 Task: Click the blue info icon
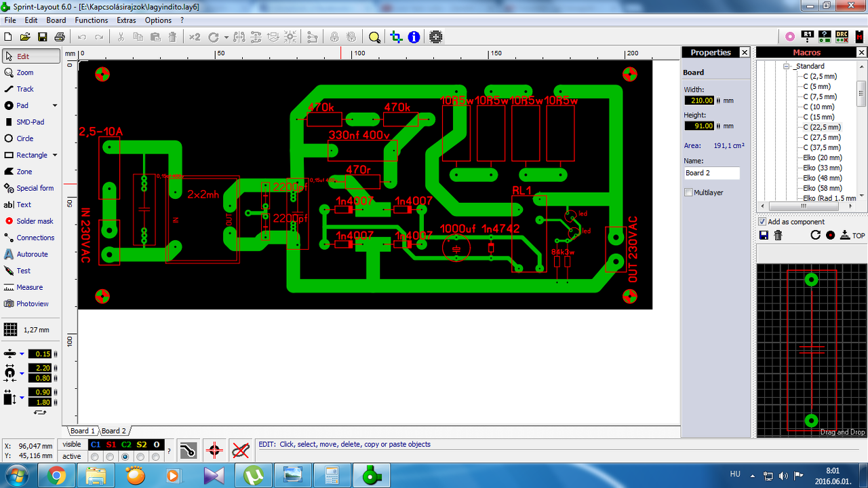414,37
